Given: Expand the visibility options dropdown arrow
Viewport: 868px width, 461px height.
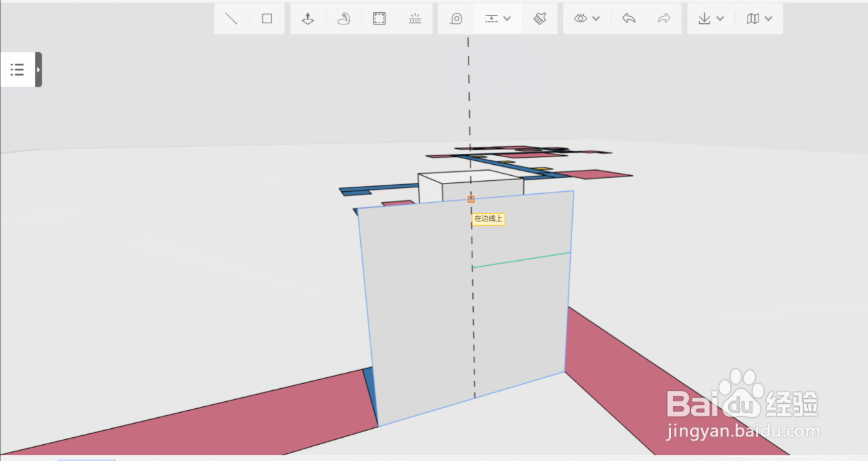Looking at the screenshot, I should click(x=596, y=19).
